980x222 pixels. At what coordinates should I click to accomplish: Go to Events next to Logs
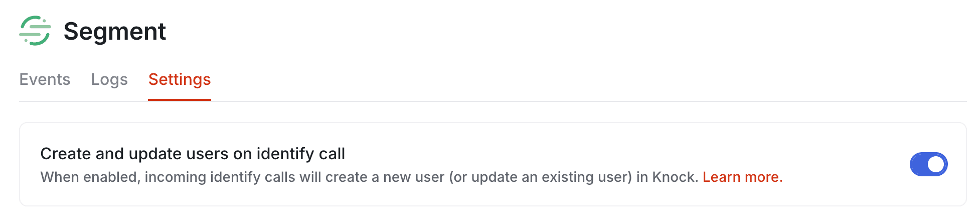tap(45, 79)
